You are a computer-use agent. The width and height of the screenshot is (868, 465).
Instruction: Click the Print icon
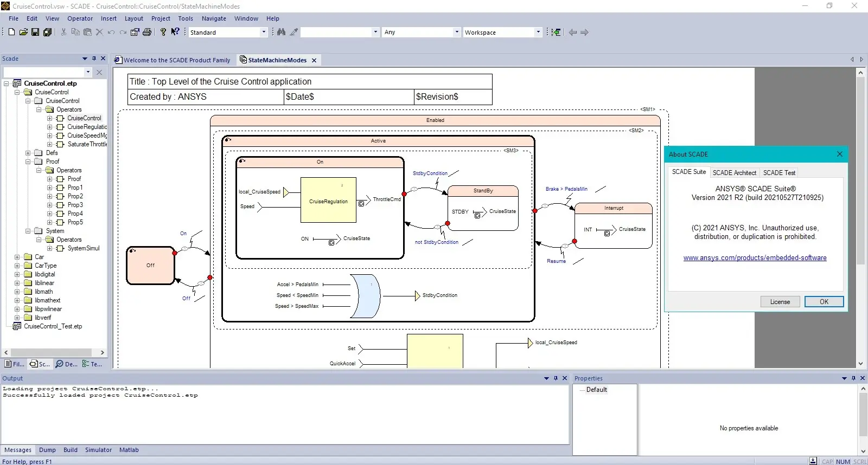point(147,32)
